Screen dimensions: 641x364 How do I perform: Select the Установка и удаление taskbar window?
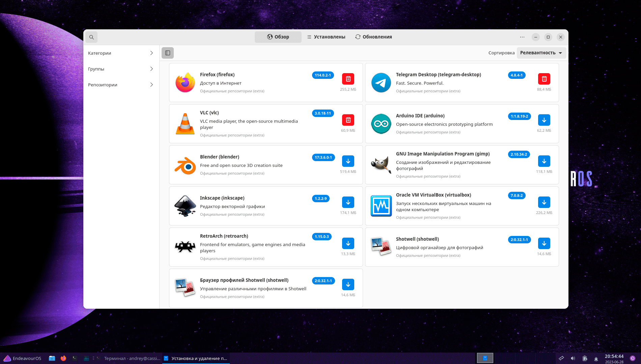196,358
